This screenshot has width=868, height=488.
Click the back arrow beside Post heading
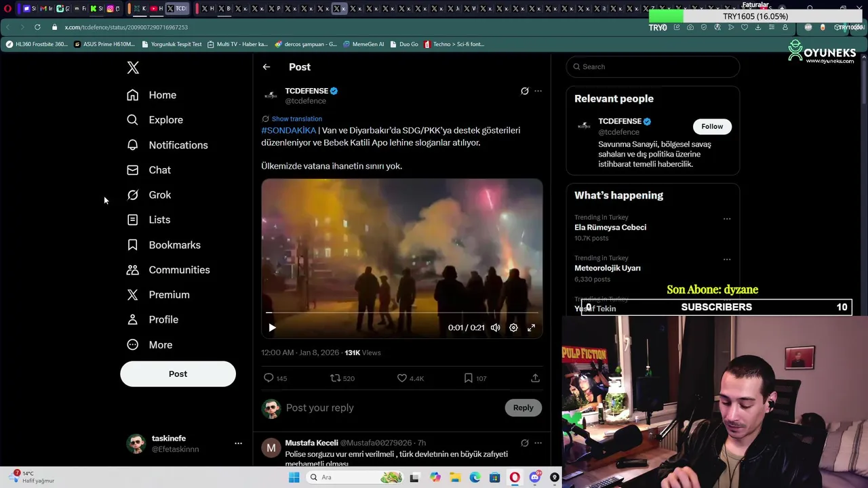tap(267, 67)
